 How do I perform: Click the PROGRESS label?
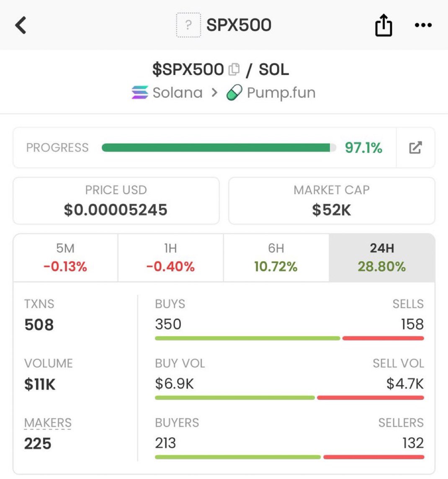[57, 148]
